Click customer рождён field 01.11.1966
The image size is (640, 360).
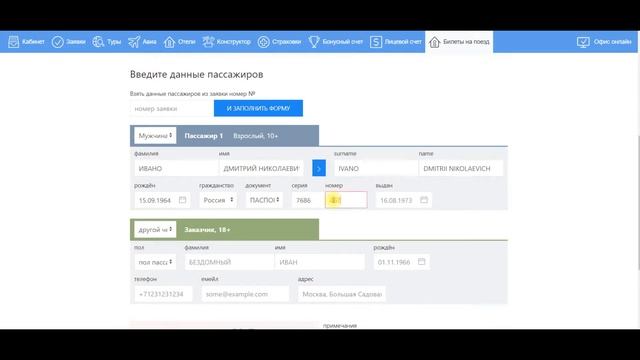click(x=401, y=262)
